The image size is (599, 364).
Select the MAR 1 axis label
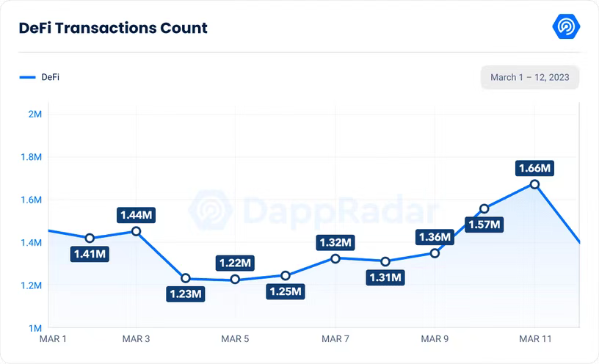pyautogui.click(x=52, y=338)
